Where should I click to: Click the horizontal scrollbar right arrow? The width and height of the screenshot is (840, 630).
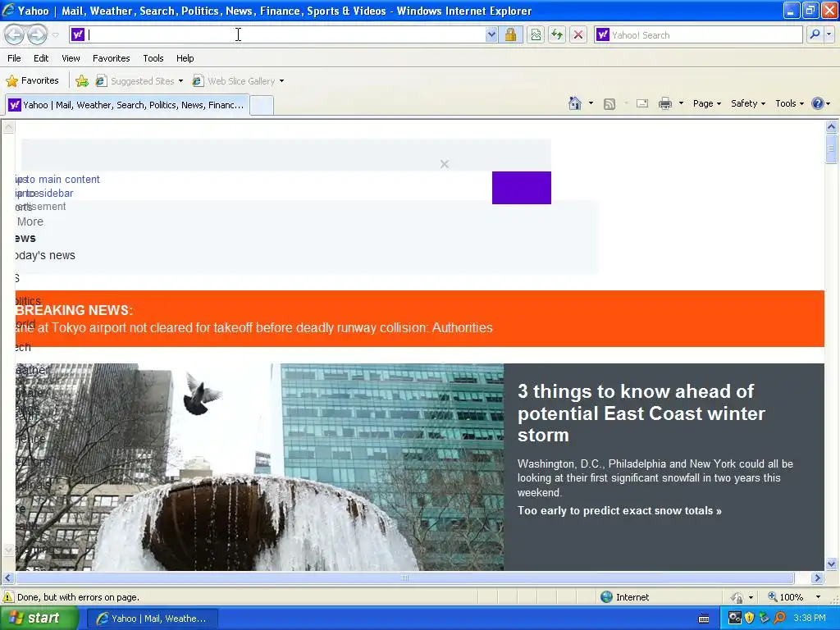[x=817, y=578]
